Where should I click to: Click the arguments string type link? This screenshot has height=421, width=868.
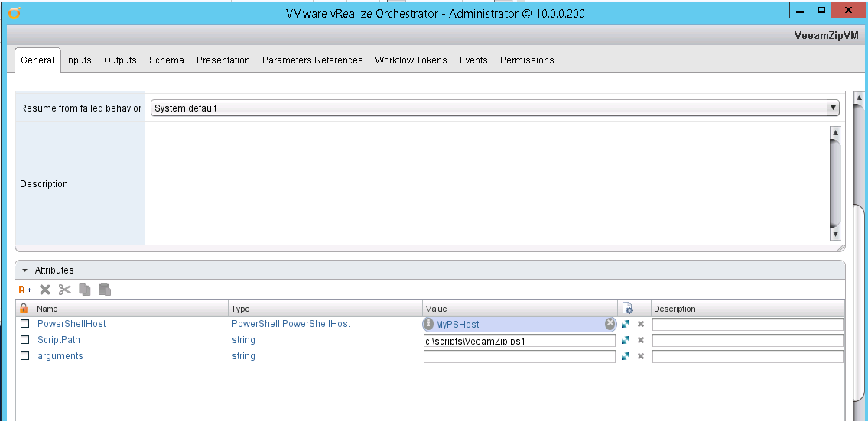pyautogui.click(x=243, y=356)
